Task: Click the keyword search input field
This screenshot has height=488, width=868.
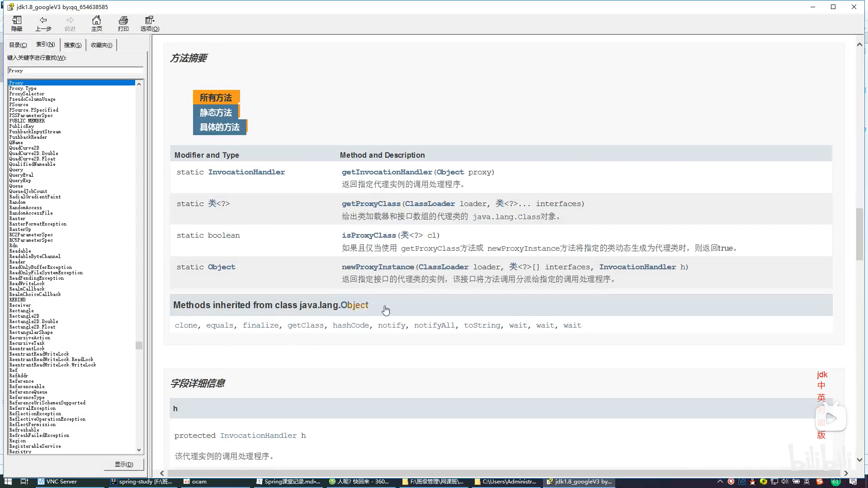Action: [x=75, y=70]
